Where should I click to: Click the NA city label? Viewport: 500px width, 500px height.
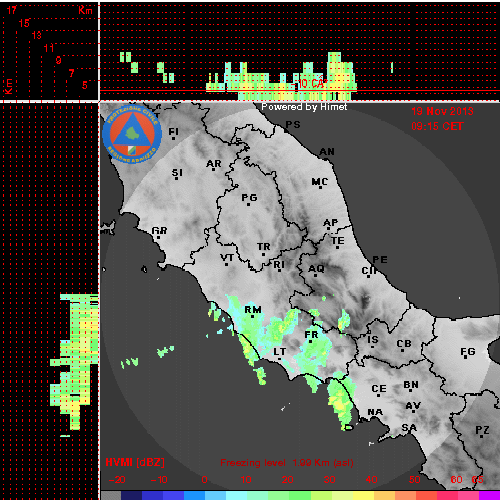[x=375, y=412]
